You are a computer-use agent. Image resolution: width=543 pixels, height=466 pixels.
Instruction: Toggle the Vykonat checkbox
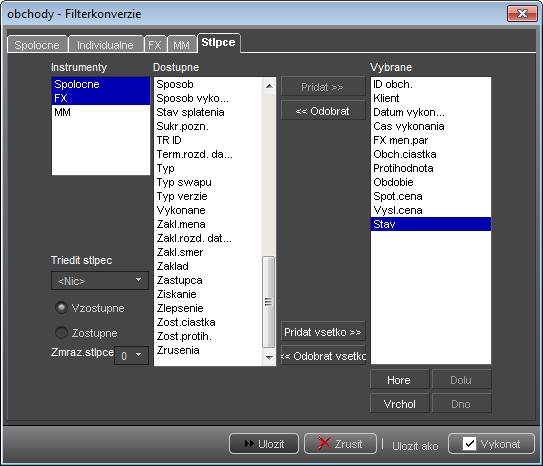[469, 443]
